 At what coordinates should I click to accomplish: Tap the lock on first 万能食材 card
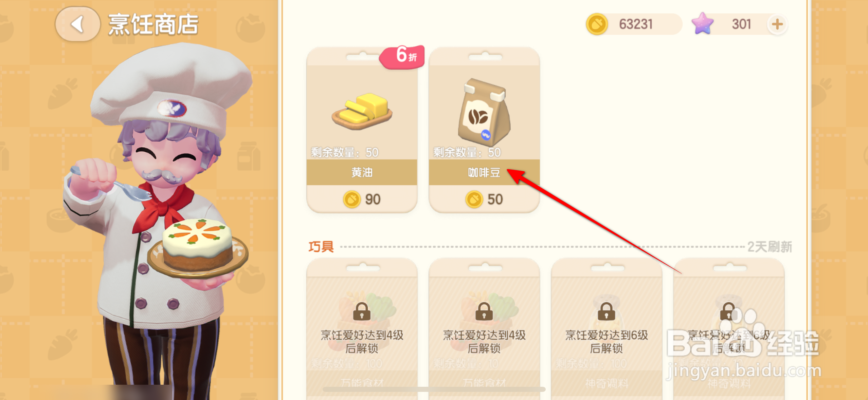[362, 311]
